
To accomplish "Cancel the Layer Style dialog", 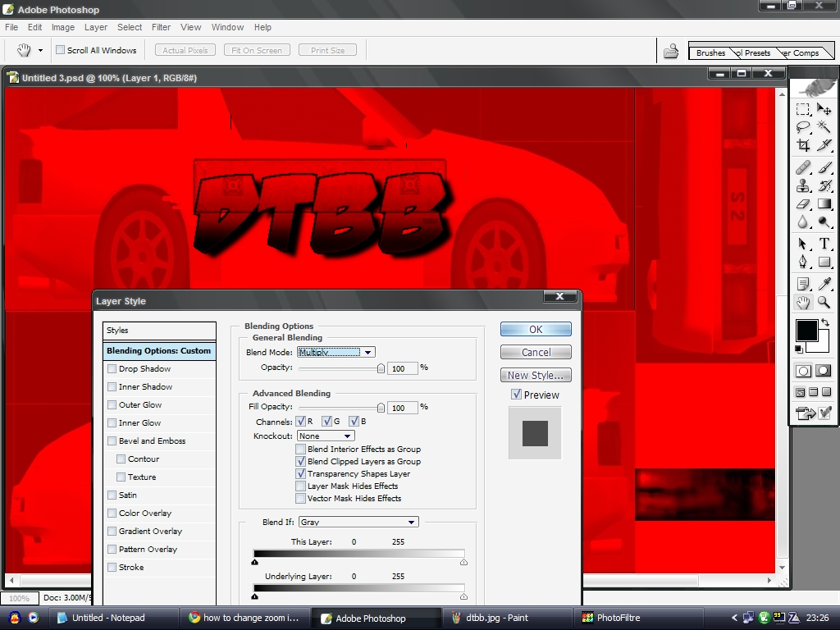I will pyautogui.click(x=536, y=352).
